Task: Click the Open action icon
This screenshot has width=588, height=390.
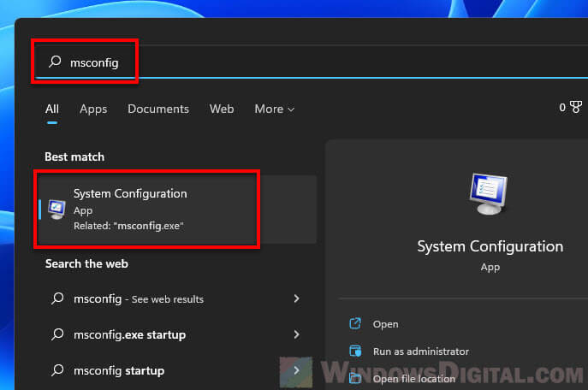Action: (355, 323)
